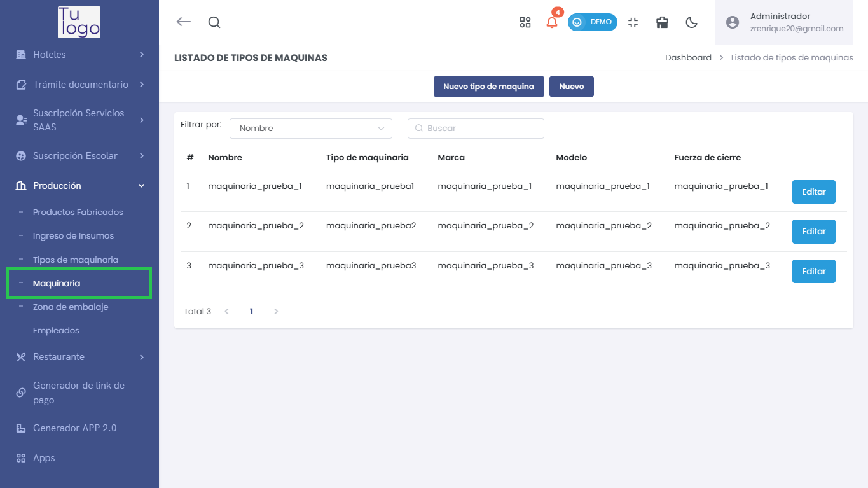The width and height of the screenshot is (868, 488).
Task: Click the administrator user avatar icon
Action: 733,22
